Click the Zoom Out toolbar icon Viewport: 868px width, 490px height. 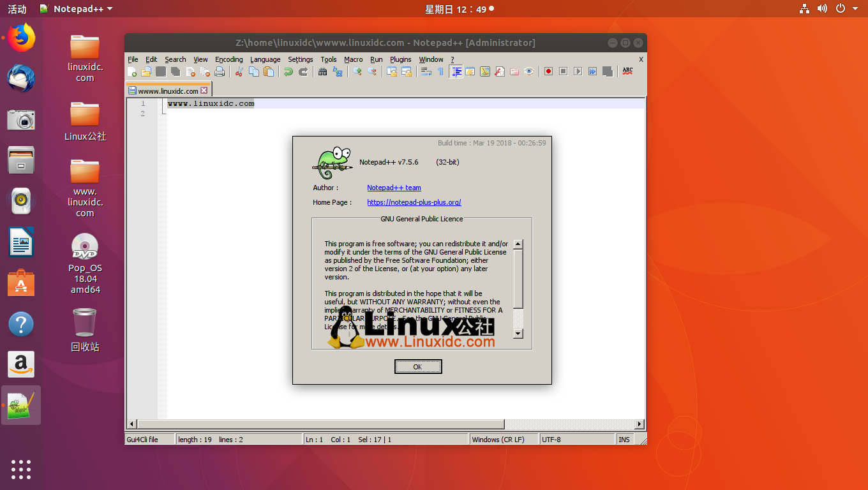[372, 71]
